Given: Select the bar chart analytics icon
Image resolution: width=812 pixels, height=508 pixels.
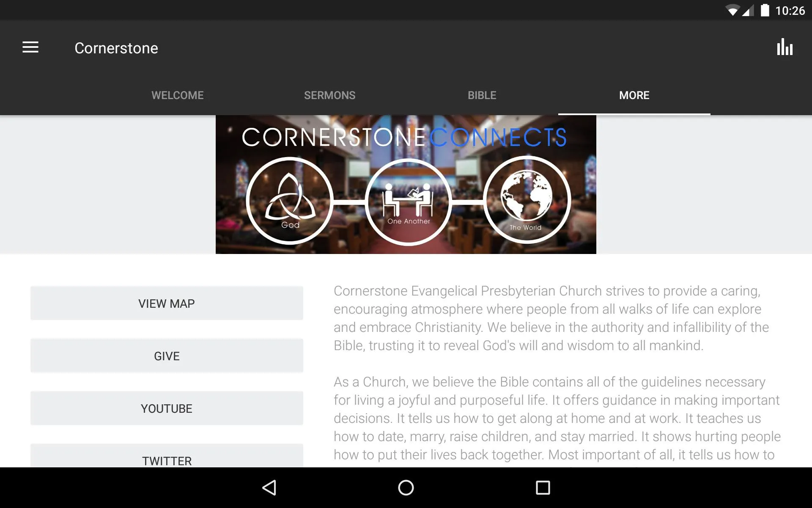Looking at the screenshot, I should point(784,47).
